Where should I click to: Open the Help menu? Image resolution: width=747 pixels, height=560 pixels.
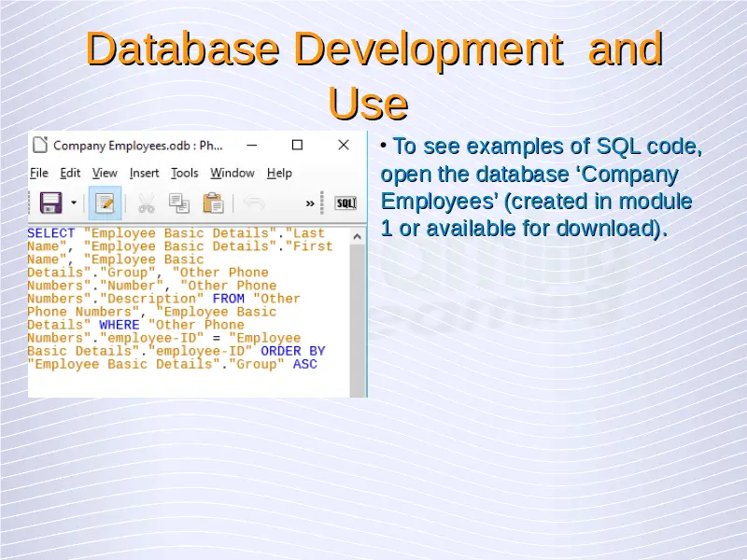(x=279, y=173)
